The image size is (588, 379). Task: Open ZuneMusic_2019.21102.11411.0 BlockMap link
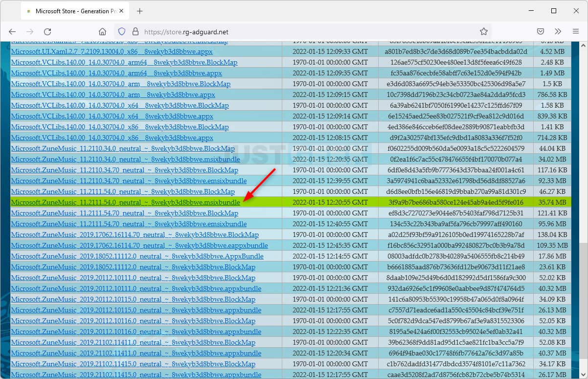133,342
